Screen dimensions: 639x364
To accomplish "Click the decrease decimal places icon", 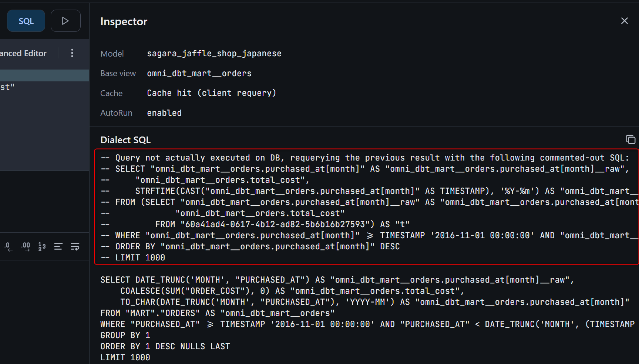I will tap(8, 246).
